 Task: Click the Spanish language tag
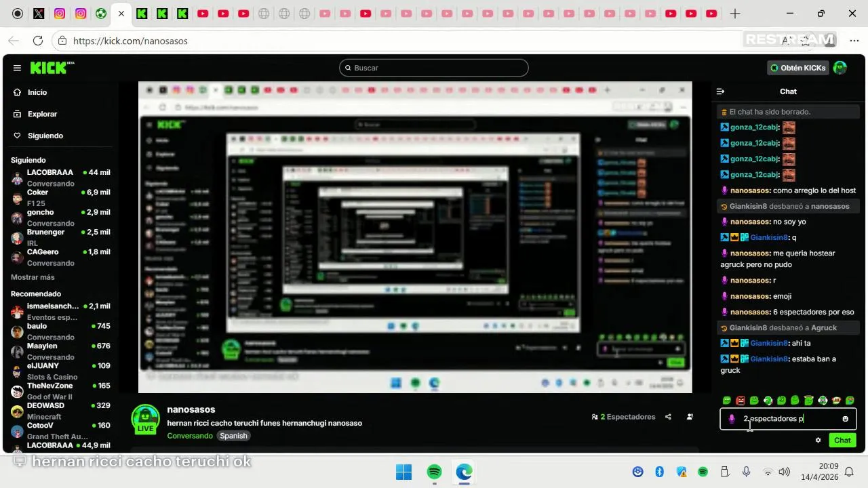pyautogui.click(x=233, y=436)
